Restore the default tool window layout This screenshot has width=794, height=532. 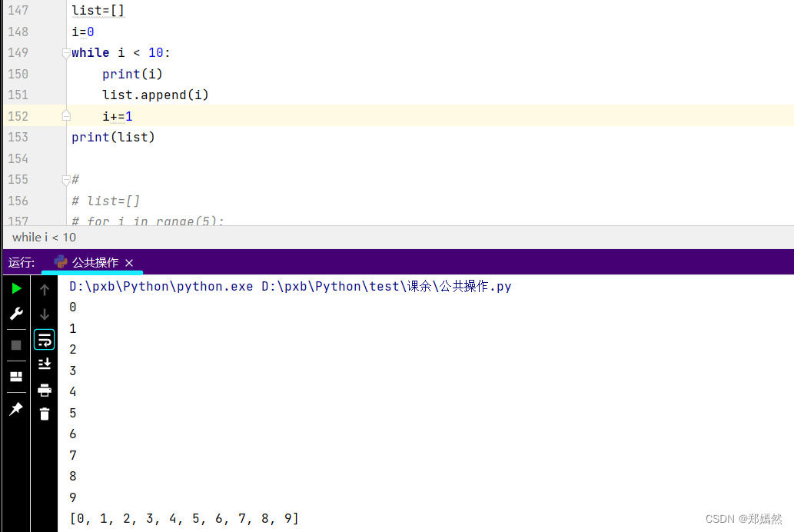pos(16,376)
